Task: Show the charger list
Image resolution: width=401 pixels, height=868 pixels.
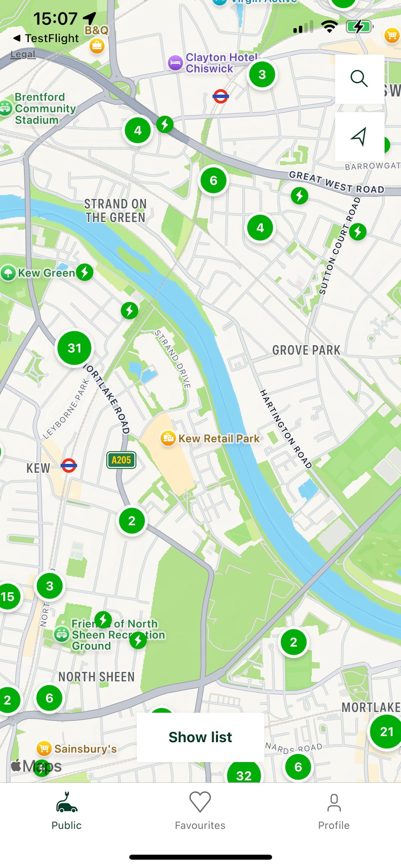Action: (200, 737)
